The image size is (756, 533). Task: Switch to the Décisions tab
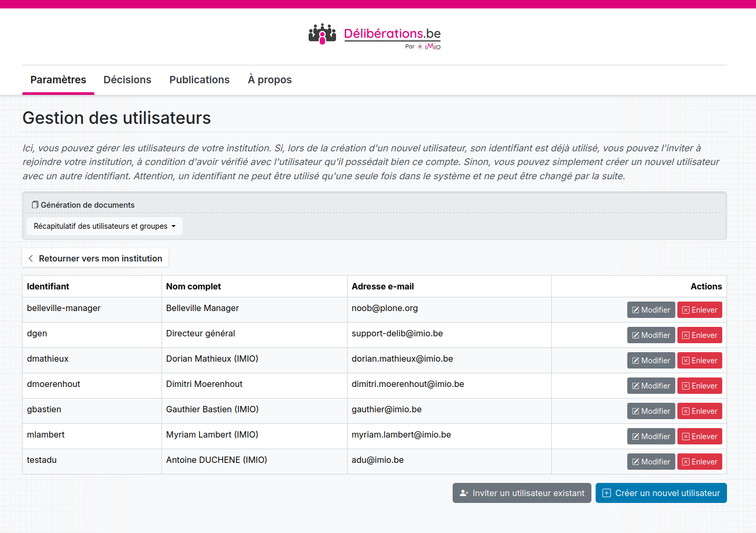[x=127, y=80]
